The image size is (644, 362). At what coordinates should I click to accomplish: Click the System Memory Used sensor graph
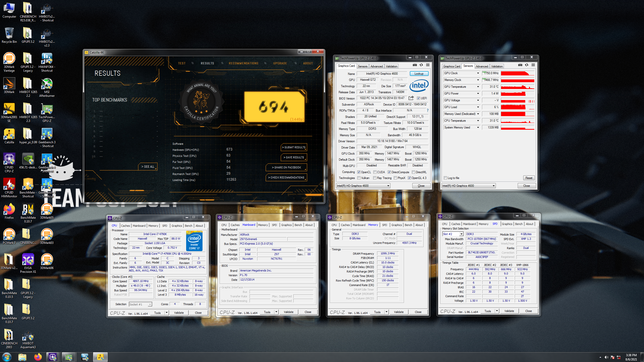(517, 127)
